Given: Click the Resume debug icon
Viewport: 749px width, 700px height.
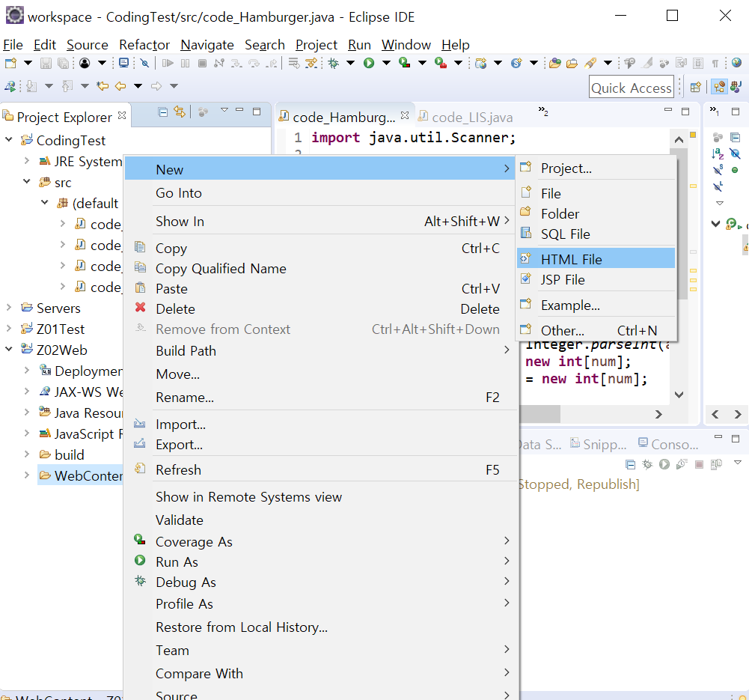Looking at the screenshot, I should pyautogui.click(x=168, y=63).
